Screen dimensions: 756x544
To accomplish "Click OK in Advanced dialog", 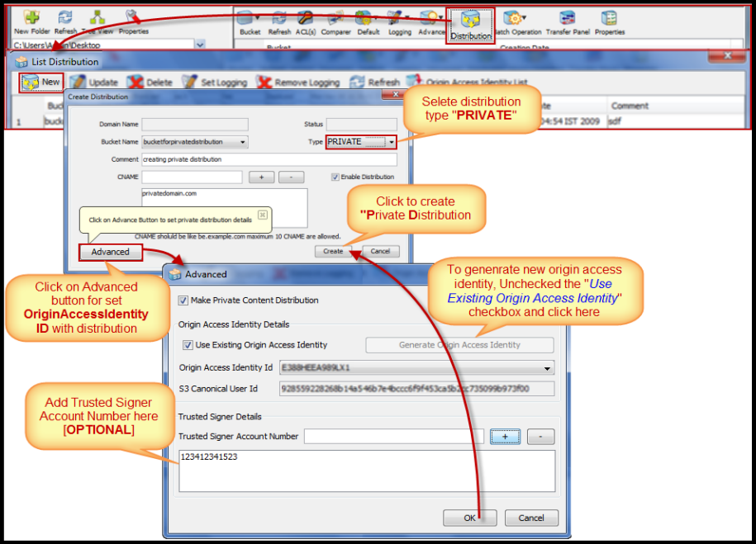I will click(469, 518).
